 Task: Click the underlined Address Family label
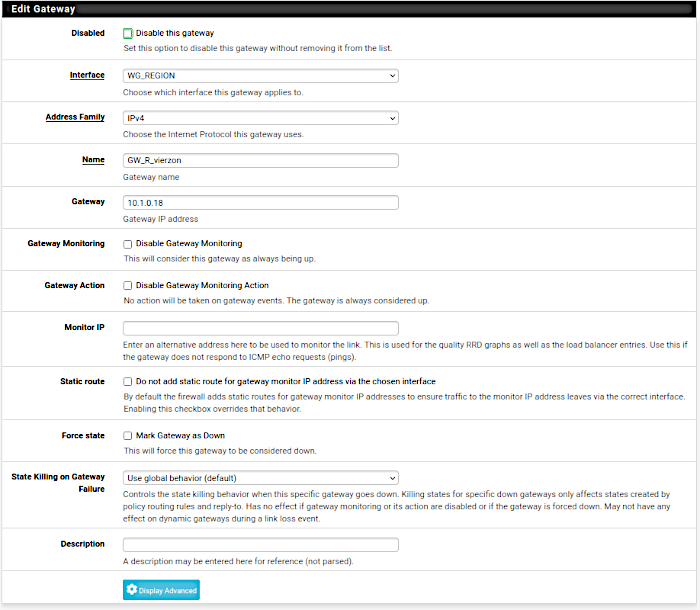point(75,117)
